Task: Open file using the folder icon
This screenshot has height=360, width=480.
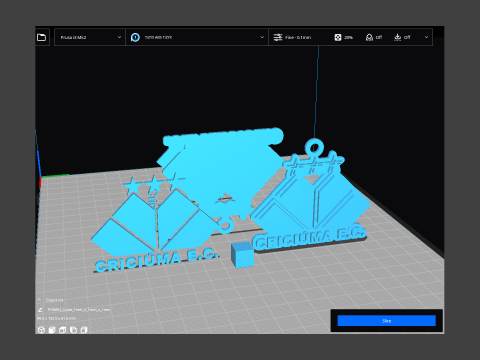Action: click(x=41, y=37)
